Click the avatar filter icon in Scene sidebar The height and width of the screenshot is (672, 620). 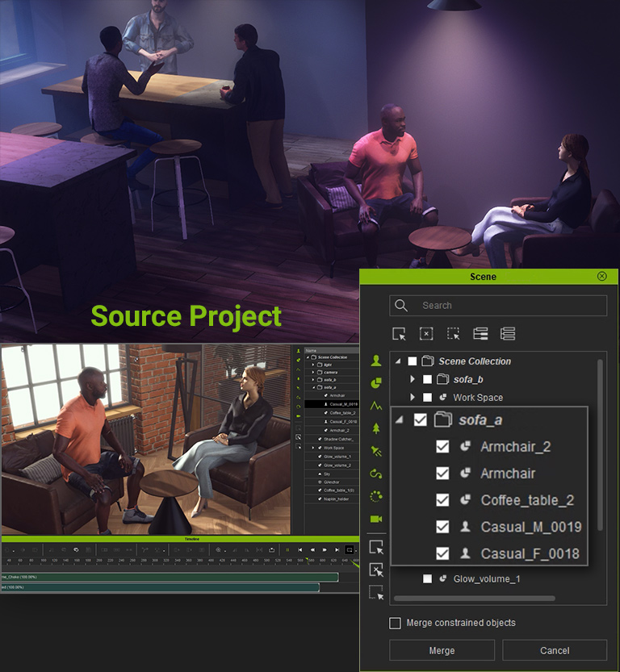tap(375, 361)
